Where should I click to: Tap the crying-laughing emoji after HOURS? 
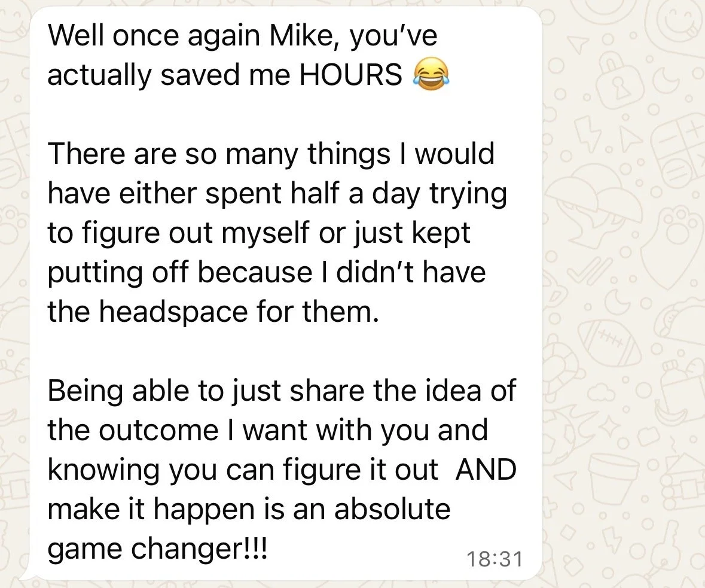431,75
